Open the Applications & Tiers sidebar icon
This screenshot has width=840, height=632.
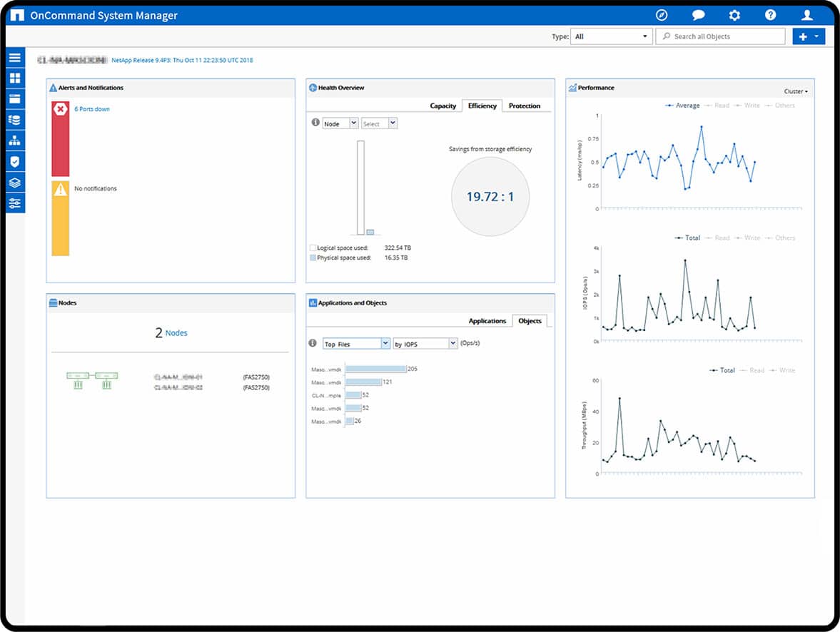click(15, 99)
